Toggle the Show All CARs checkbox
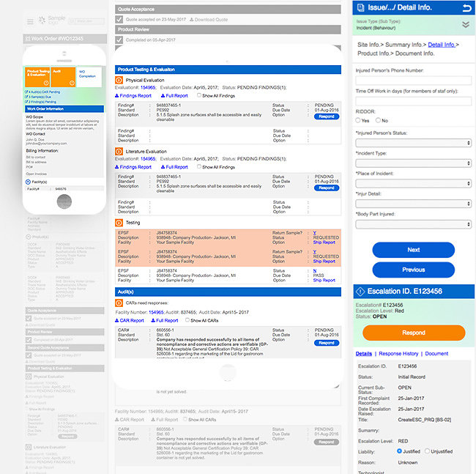The width and height of the screenshot is (476, 474). [187, 320]
